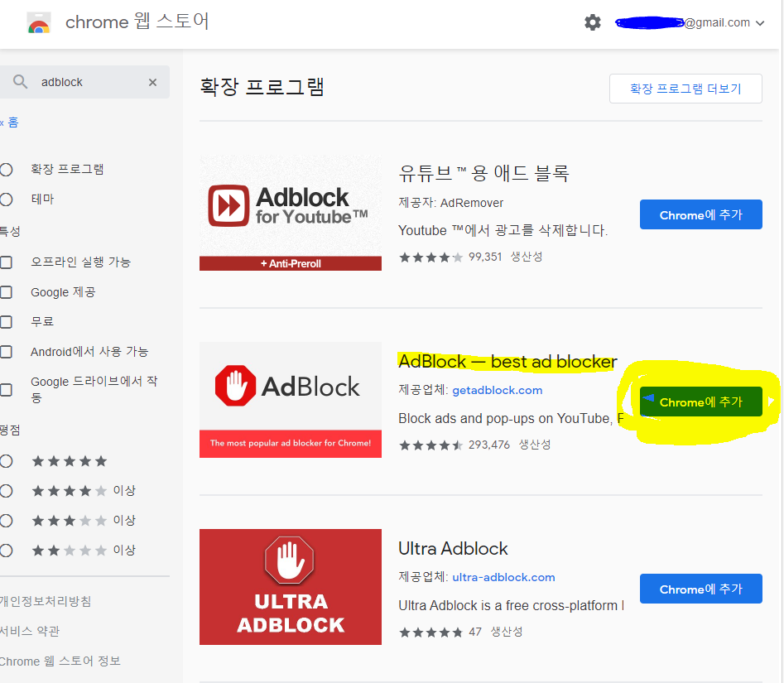The image size is (784, 683).
Task: Open Chrome 웹 스토어 정보 link
Action: [x=60, y=661]
